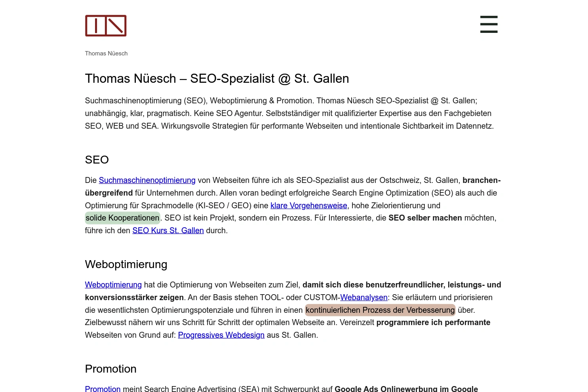Open the Webanalysen link

click(363, 297)
